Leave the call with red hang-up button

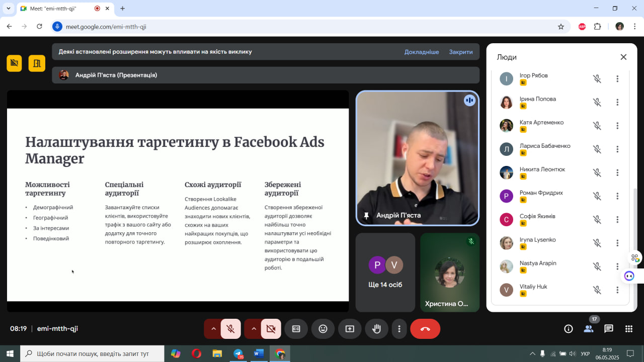pyautogui.click(x=425, y=329)
